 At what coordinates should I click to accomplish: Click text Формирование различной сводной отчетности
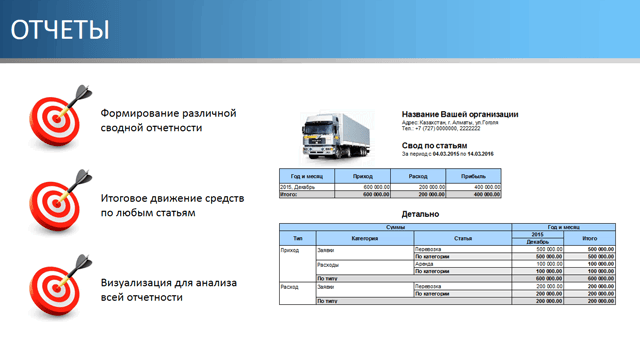(169, 120)
